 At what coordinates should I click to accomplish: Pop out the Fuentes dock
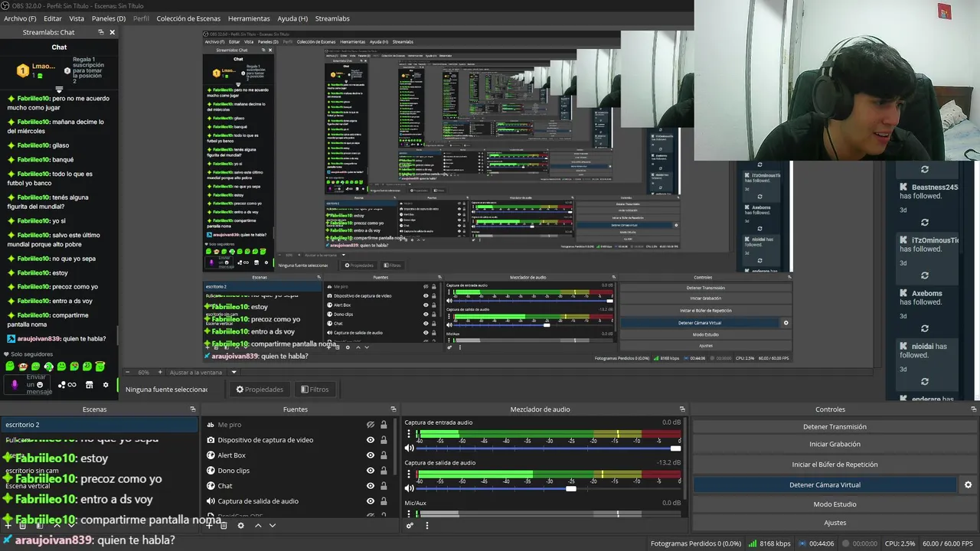click(x=394, y=409)
